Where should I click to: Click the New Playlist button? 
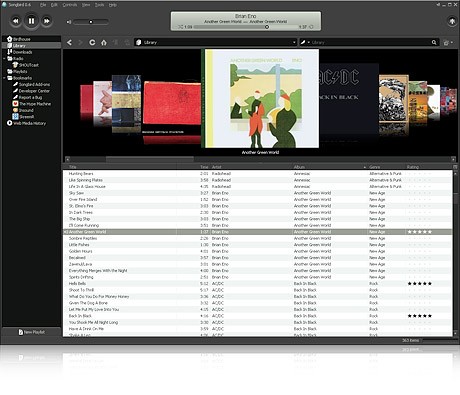point(31,332)
